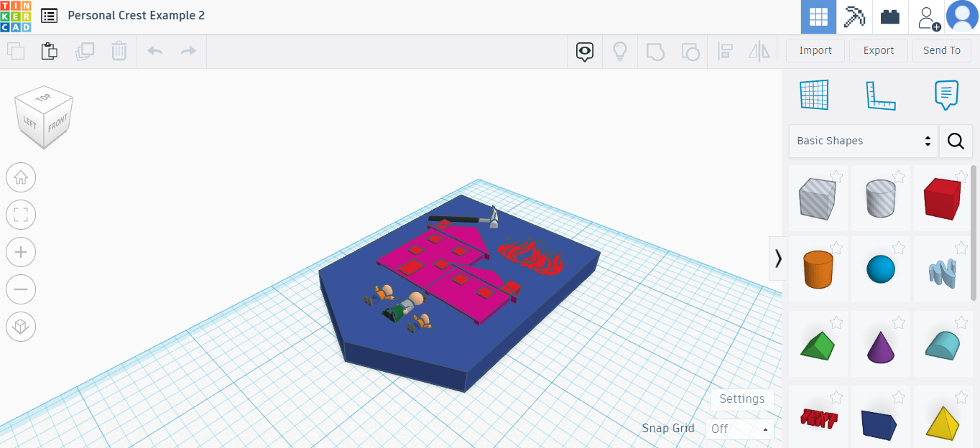980x448 pixels.
Task: Pick the green Roof shape
Action: (818, 345)
